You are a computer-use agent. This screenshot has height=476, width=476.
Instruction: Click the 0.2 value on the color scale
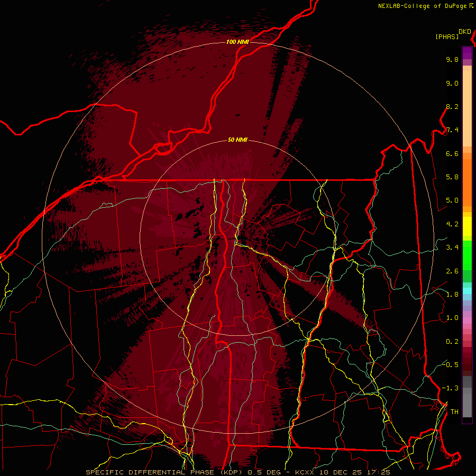pyautogui.click(x=452, y=342)
